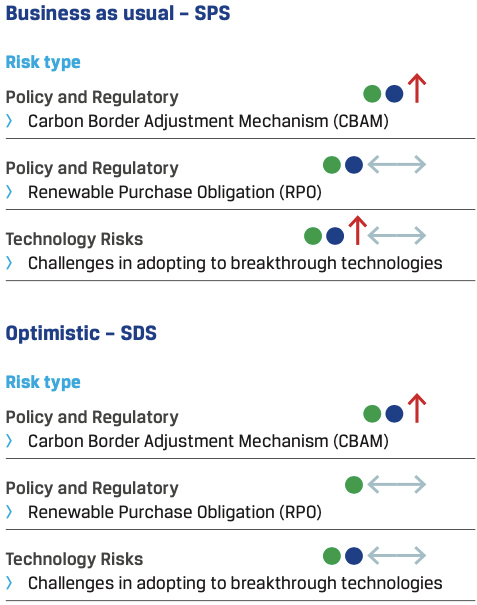Viewport: 477px width, 605px height.
Task: Click the green dot in SPS CBAM row
Action: (x=372, y=94)
